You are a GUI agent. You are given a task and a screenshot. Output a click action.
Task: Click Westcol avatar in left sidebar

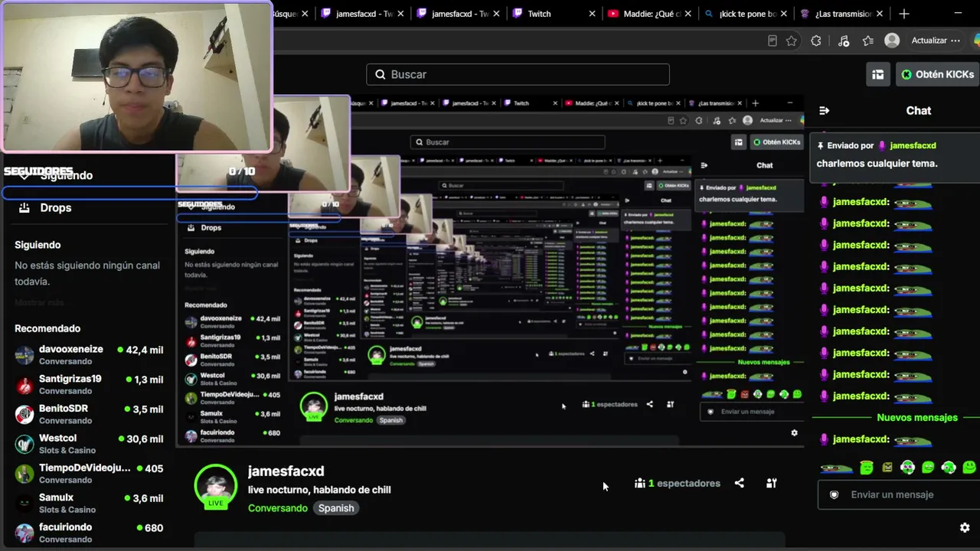[x=25, y=444]
